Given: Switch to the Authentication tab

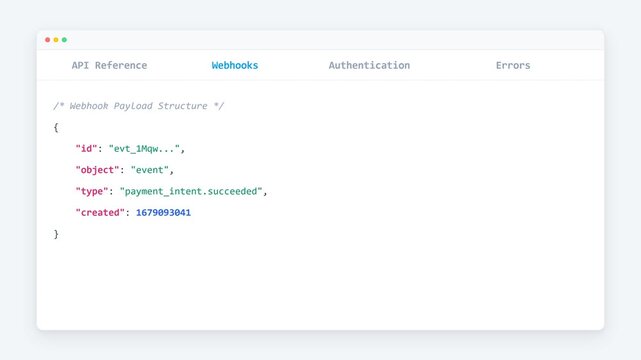Looking at the screenshot, I should (369, 65).
